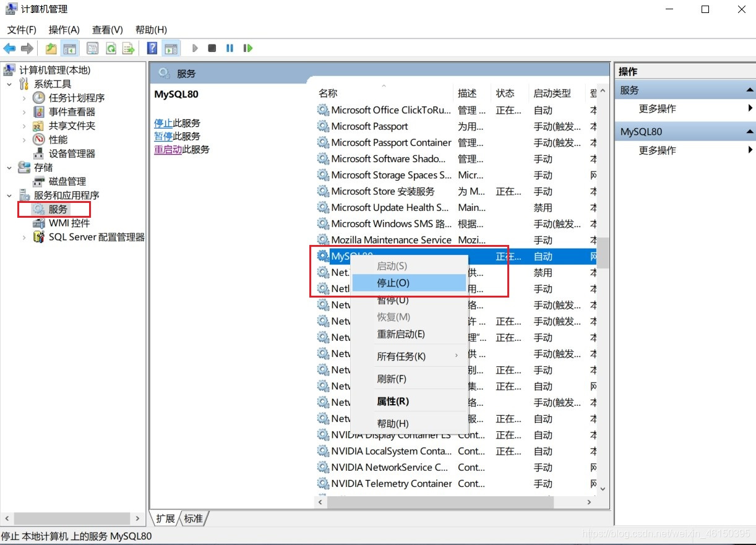Choose 帮助(H) in the context menu
The width and height of the screenshot is (756, 545).
pyautogui.click(x=408, y=424)
